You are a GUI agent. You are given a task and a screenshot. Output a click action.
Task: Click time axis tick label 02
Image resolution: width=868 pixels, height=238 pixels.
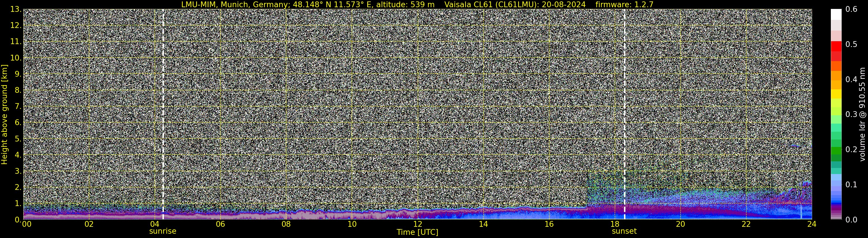(89, 224)
